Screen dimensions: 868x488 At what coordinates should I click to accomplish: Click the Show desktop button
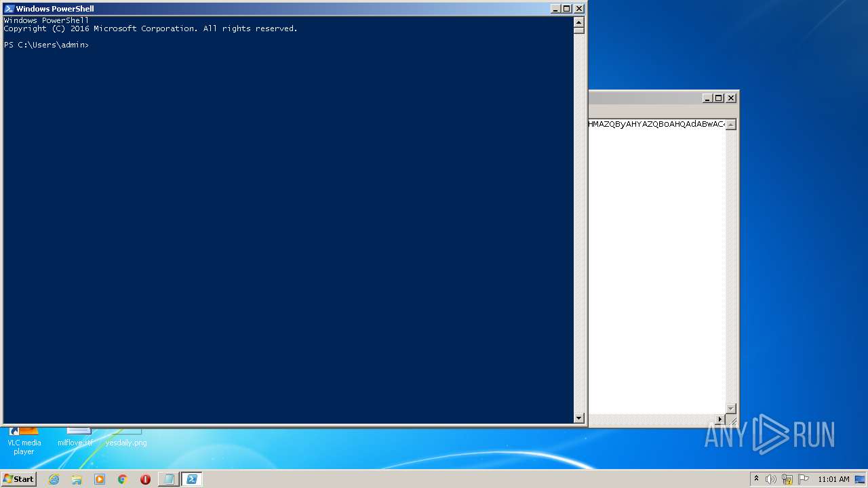point(860,479)
